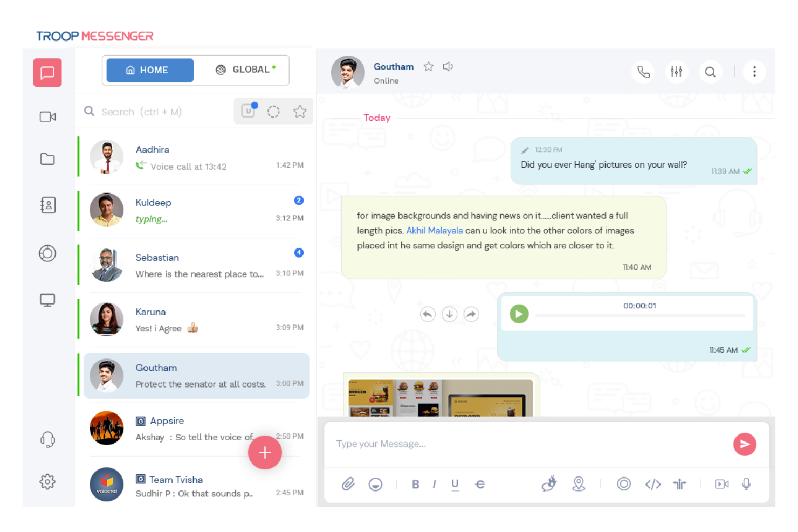Screen dimensions: 798x532
Task: Open audio call with Goutham
Action: click(643, 71)
